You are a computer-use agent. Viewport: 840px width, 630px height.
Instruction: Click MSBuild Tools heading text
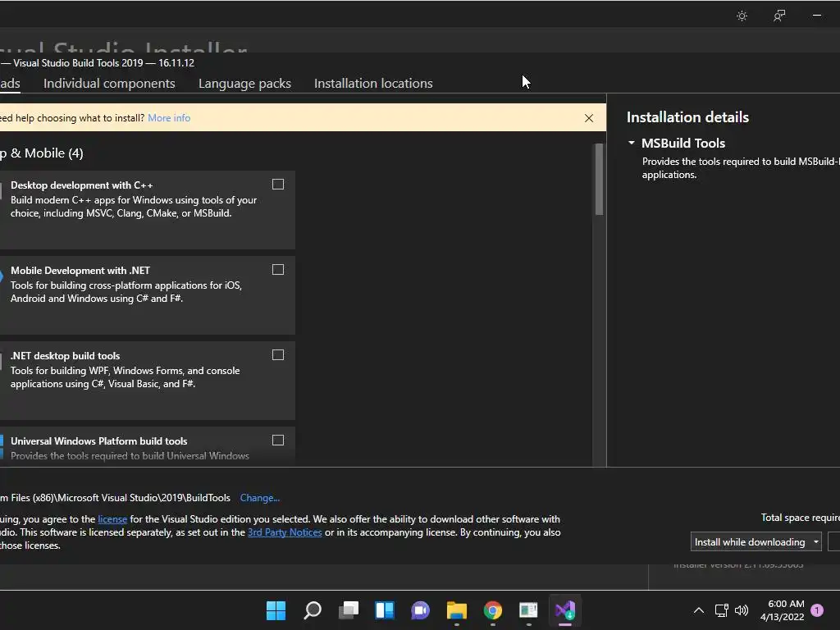click(683, 143)
